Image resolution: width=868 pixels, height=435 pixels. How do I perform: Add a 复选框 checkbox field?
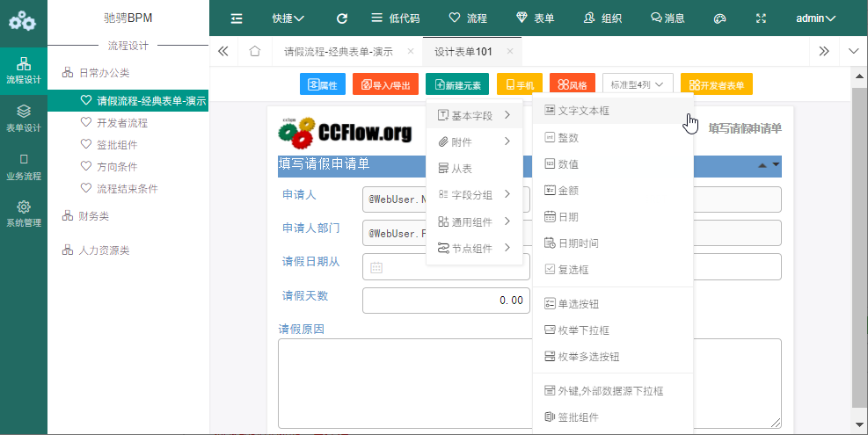pos(613,270)
